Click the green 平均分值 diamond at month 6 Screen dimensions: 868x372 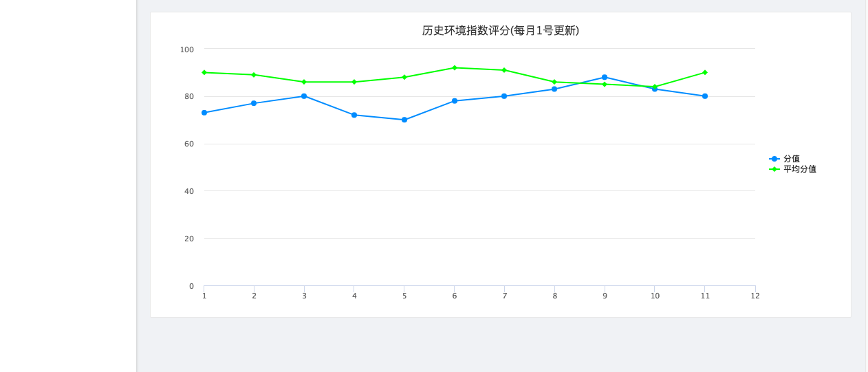coord(455,67)
